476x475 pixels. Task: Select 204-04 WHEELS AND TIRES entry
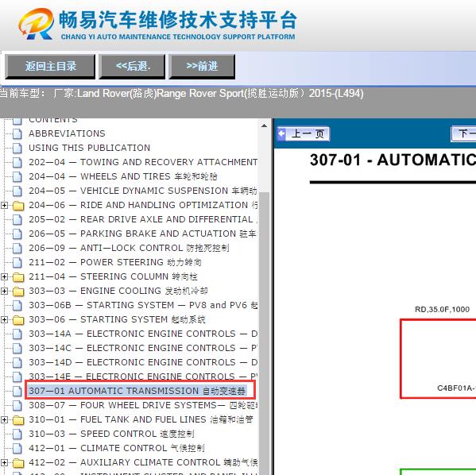click(123, 176)
